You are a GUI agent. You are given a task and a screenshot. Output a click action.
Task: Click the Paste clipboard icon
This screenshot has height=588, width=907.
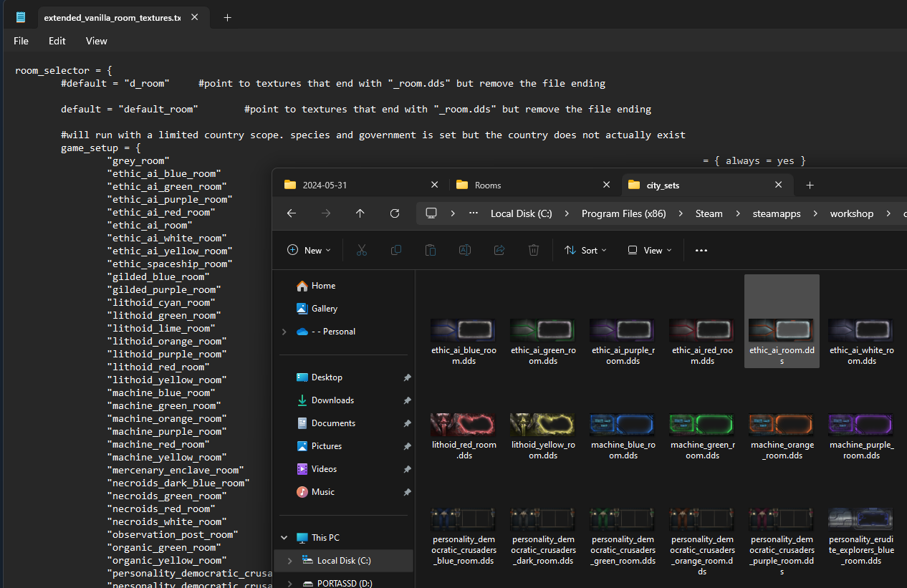[431, 250]
